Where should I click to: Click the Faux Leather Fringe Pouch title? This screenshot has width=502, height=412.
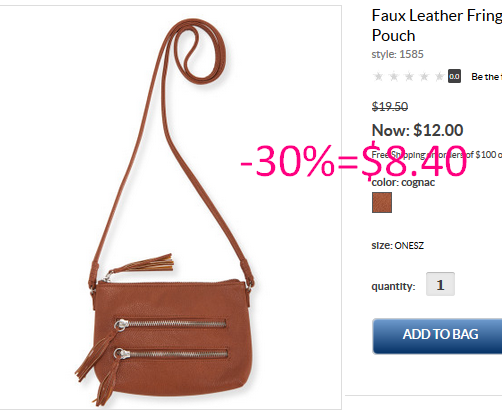coord(437,25)
